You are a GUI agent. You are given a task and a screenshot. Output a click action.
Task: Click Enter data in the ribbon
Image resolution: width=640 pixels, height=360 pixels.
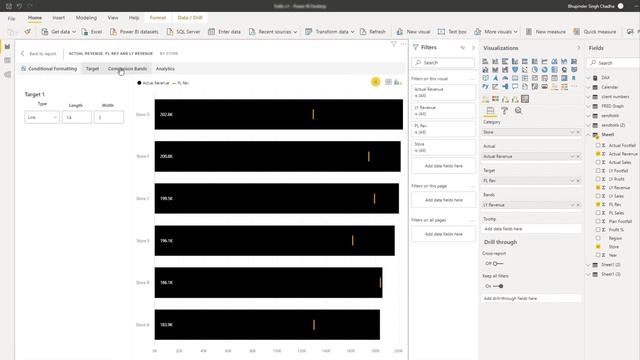224,31
